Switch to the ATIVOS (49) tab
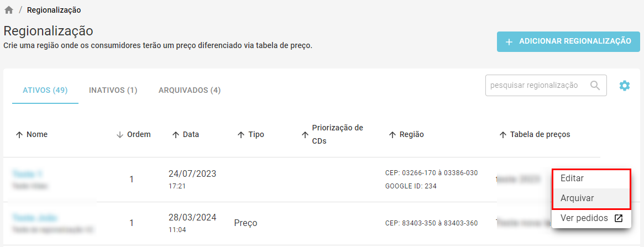 tap(45, 90)
